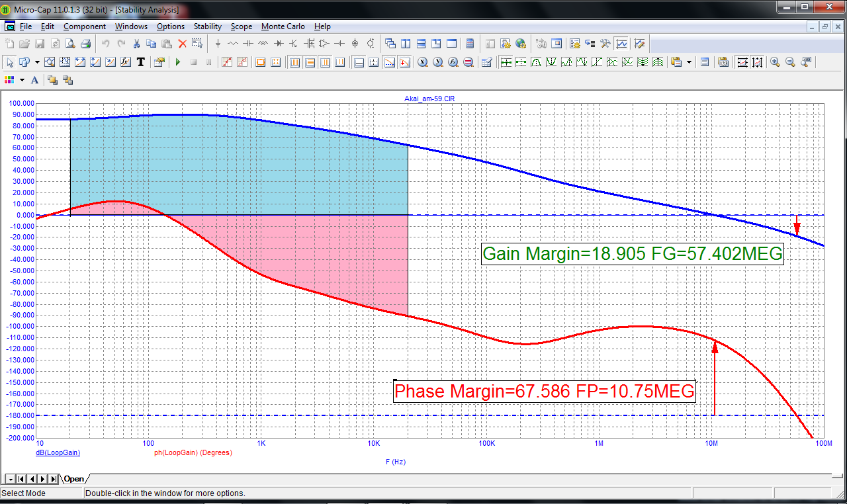Click the Akai_am-59.CIR plot title
The height and width of the screenshot is (504, 847).
coord(429,99)
